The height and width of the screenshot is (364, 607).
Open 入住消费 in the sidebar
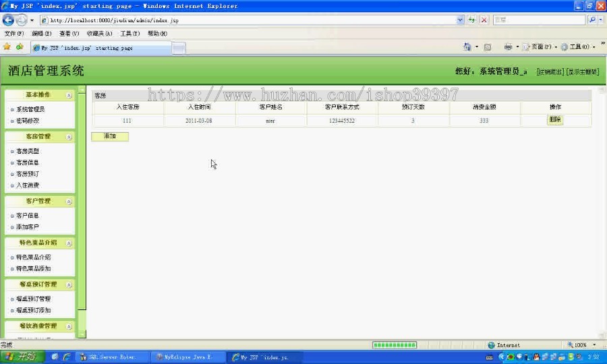[28, 185]
